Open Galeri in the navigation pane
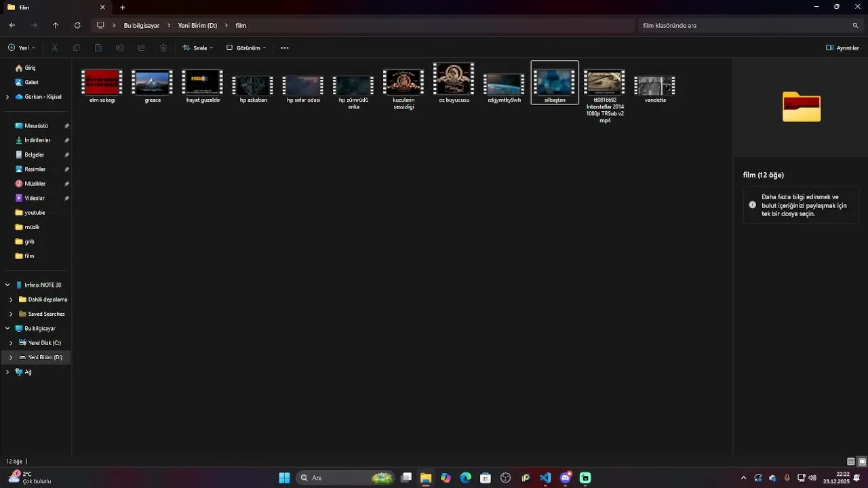 coord(31,82)
